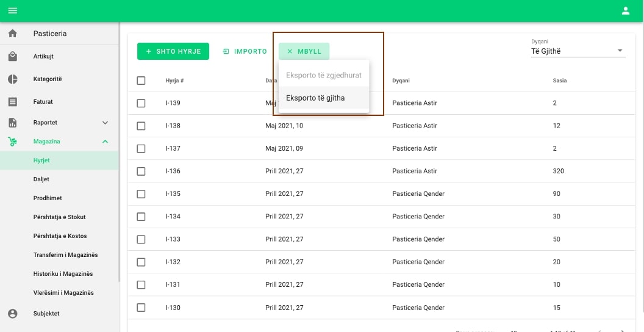Expand the Raportet submenu chevron
The image size is (644, 332).
105,123
